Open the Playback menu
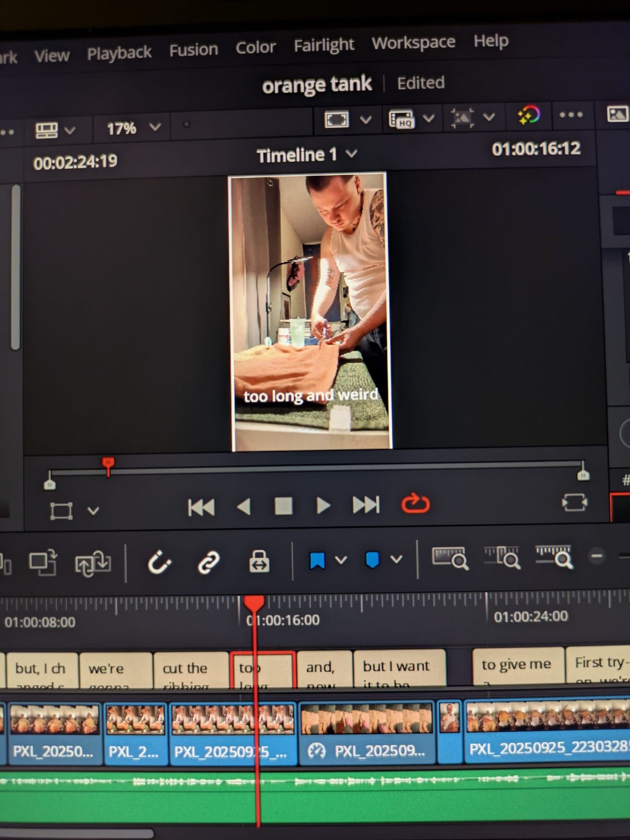630x840 pixels. click(x=119, y=53)
